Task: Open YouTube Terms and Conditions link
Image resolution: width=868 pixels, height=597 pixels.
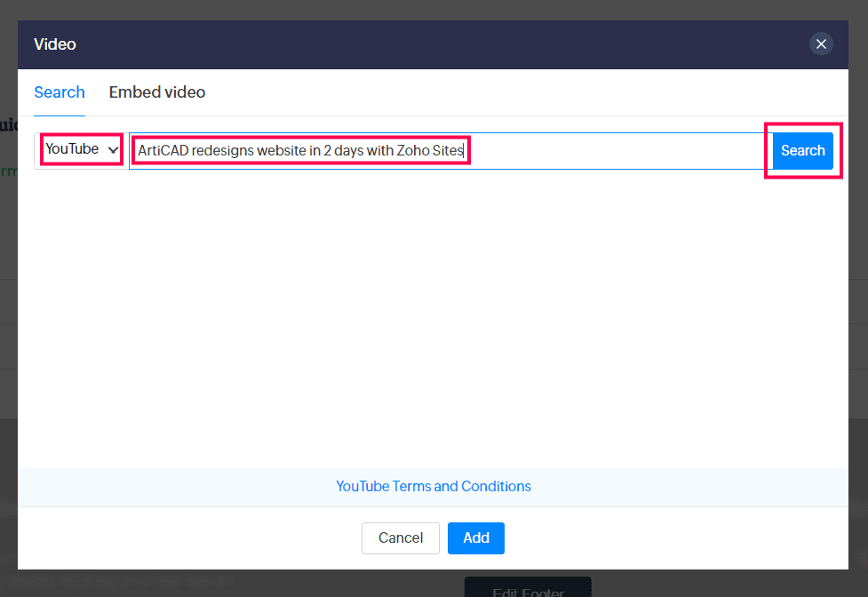Action: [x=434, y=486]
